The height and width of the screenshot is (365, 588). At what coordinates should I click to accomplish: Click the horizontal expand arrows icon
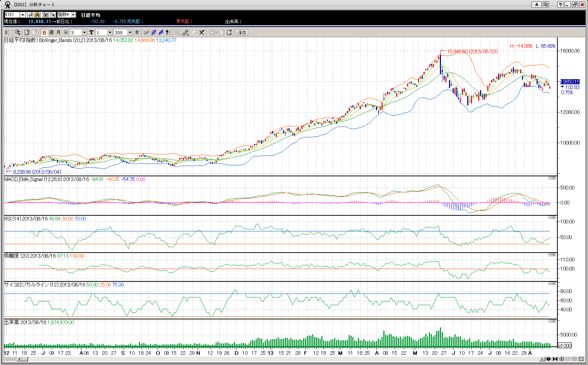548,359
